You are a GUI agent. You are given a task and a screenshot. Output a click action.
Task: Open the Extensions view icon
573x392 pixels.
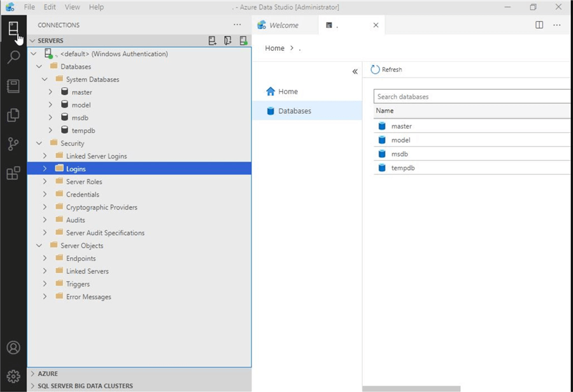coord(13,173)
